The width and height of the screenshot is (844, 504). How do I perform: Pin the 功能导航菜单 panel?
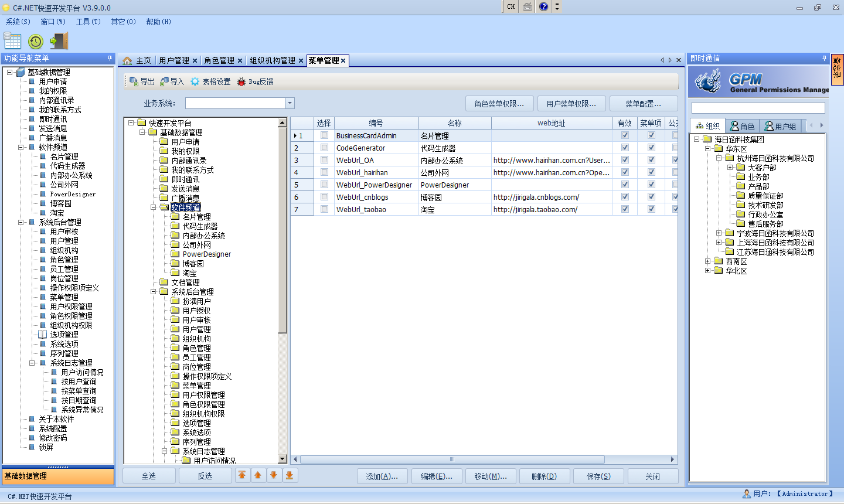coord(110,58)
